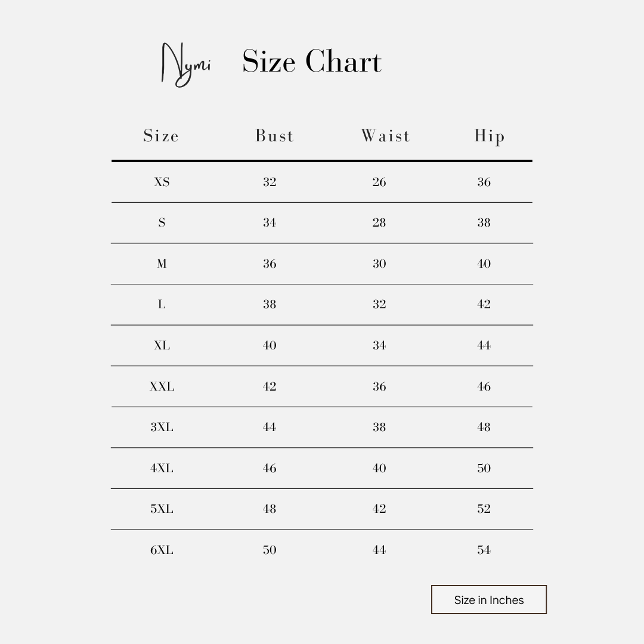Click the 6XL hip value 54
This screenshot has height=644, width=644.
click(484, 550)
